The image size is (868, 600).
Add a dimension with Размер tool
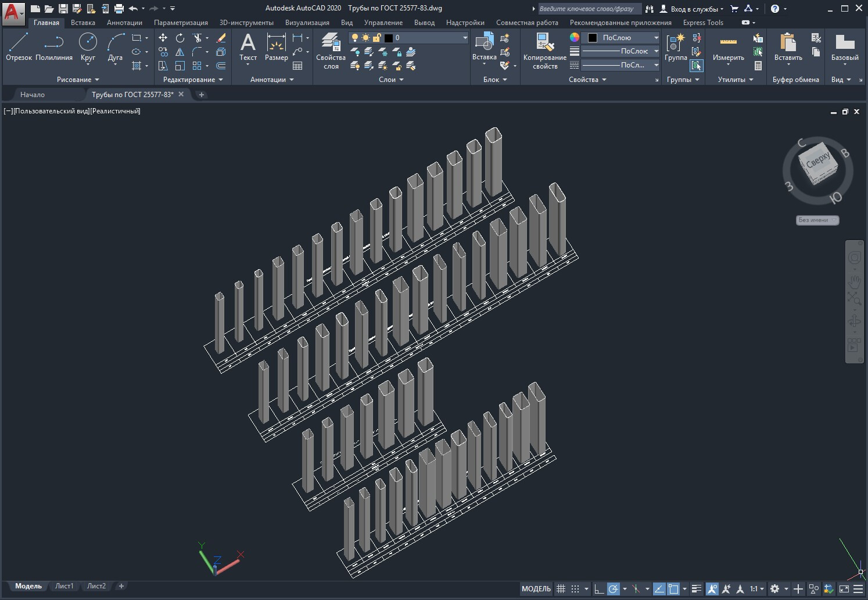tap(277, 47)
